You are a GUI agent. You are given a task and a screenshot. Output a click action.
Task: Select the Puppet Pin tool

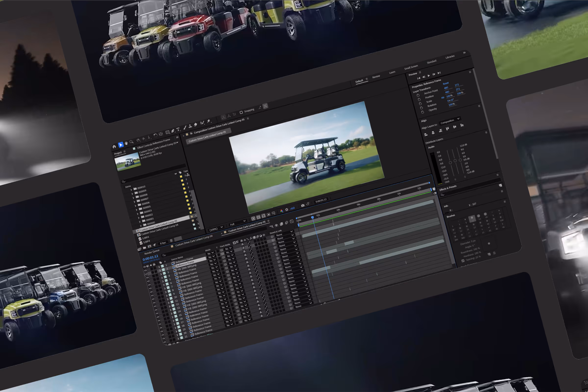208,121
